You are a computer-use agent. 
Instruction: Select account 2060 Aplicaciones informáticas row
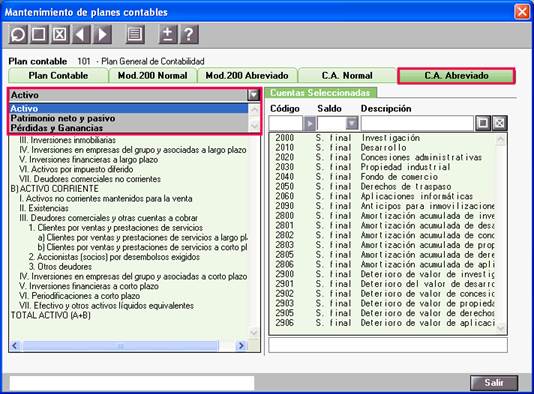[x=382, y=196]
